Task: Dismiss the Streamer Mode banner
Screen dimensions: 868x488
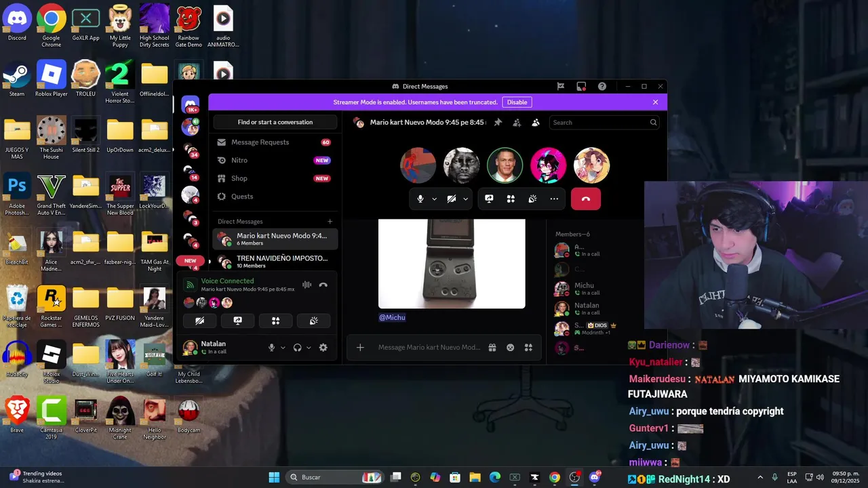Action: point(655,102)
